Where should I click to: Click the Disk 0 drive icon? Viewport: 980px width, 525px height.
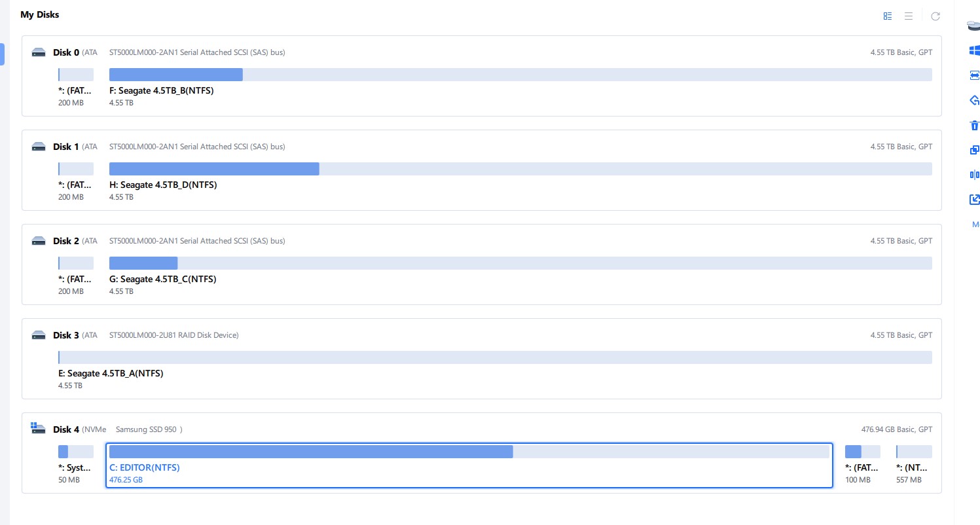click(39, 52)
